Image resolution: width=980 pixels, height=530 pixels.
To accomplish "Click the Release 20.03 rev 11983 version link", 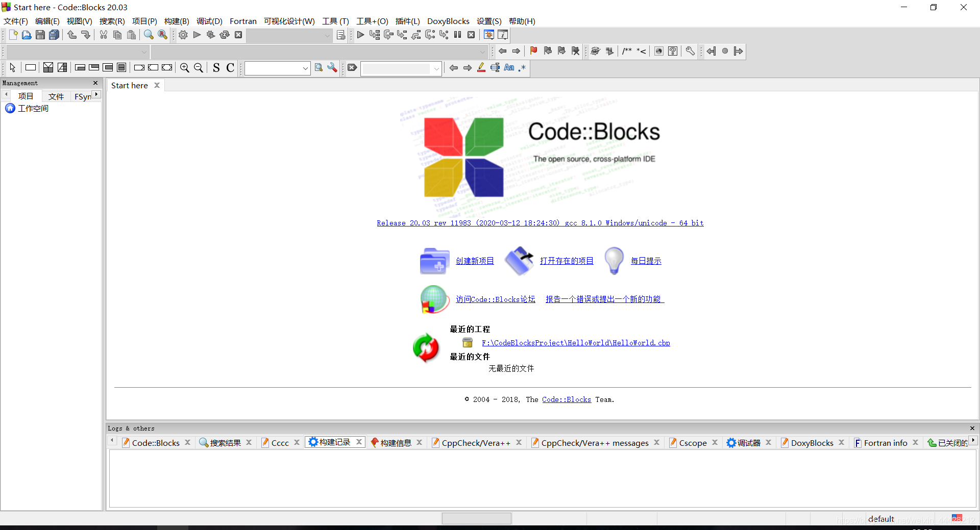I will pyautogui.click(x=540, y=223).
